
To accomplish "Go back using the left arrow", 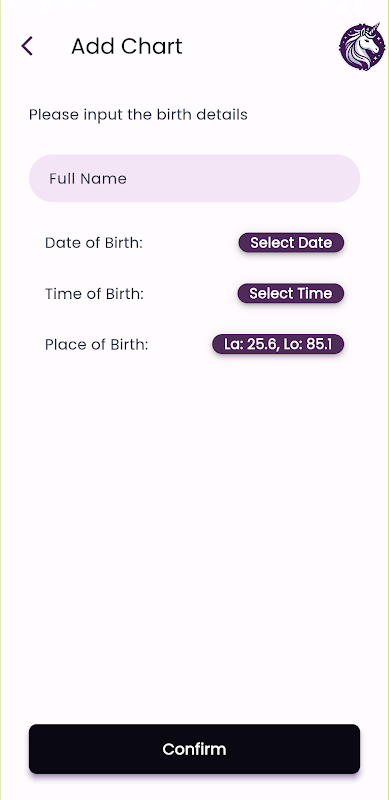I will pyautogui.click(x=27, y=46).
